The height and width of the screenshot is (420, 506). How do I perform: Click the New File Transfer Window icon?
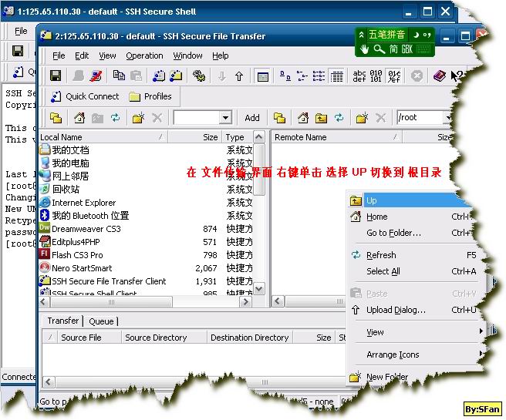(176, 76)
